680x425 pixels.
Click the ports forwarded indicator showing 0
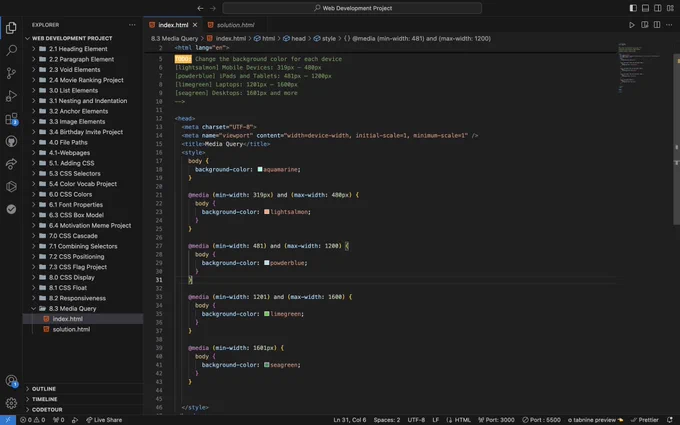[x=58, y=420]
